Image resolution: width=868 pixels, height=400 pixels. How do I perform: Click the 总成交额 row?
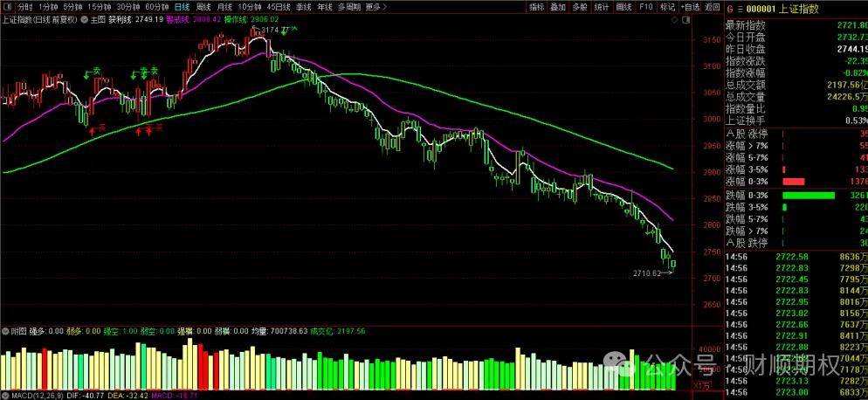click(x=796, y=85)
